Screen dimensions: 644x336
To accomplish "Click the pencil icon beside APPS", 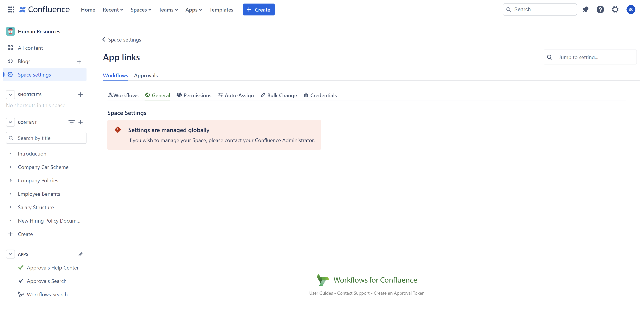I will pyautogui.click(x=81, y=254).
